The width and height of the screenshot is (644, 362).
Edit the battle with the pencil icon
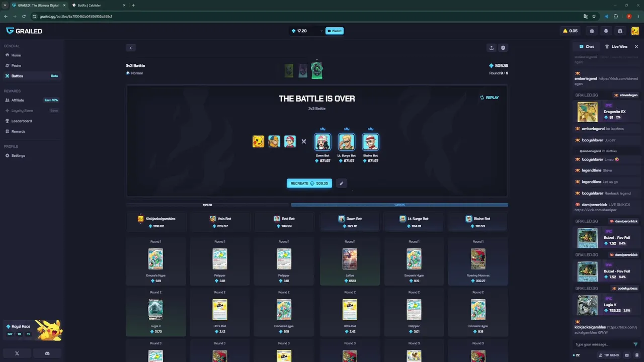[x=341, y=184]
